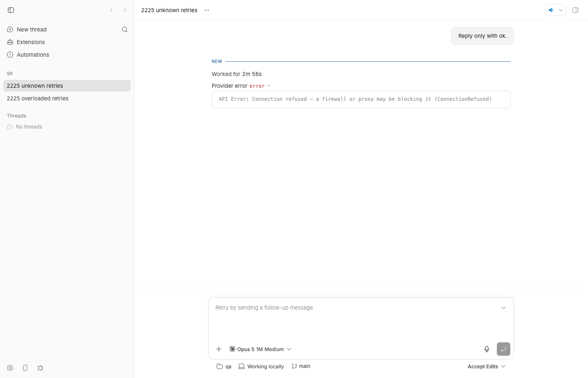Open the thread options ellipsis menu
This screenshot has width=588, height=378.
tap(207, 10)
